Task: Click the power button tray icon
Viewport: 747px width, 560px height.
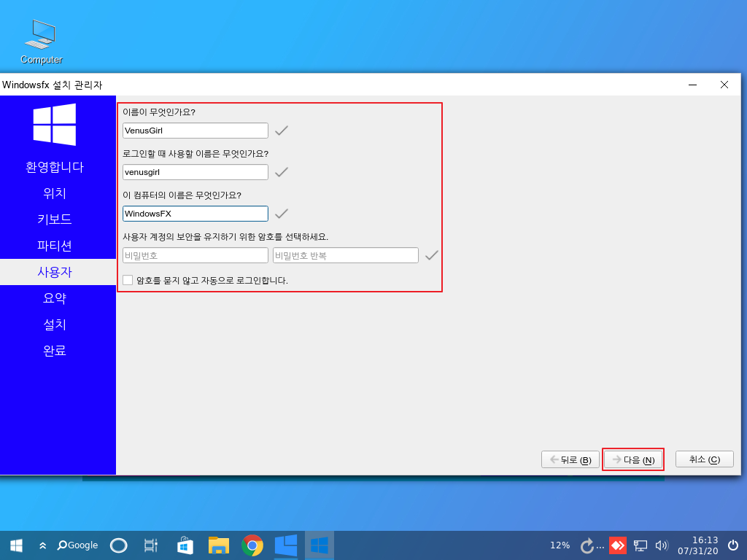Action: pos(733,545)
